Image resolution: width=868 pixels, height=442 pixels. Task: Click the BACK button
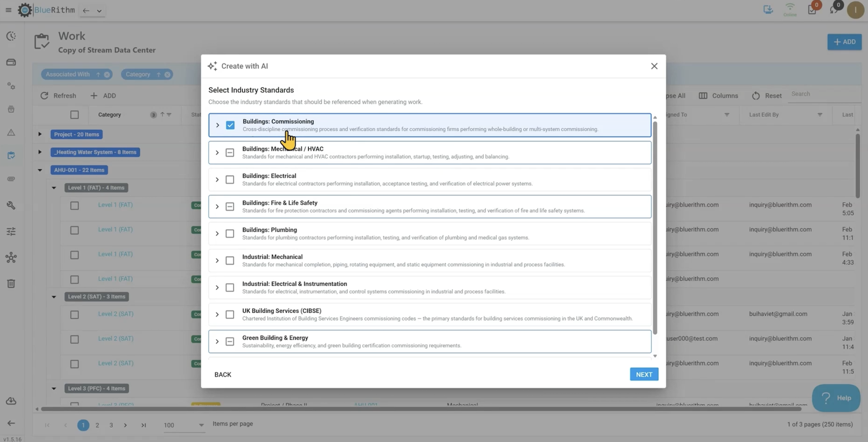pos(223,374)
